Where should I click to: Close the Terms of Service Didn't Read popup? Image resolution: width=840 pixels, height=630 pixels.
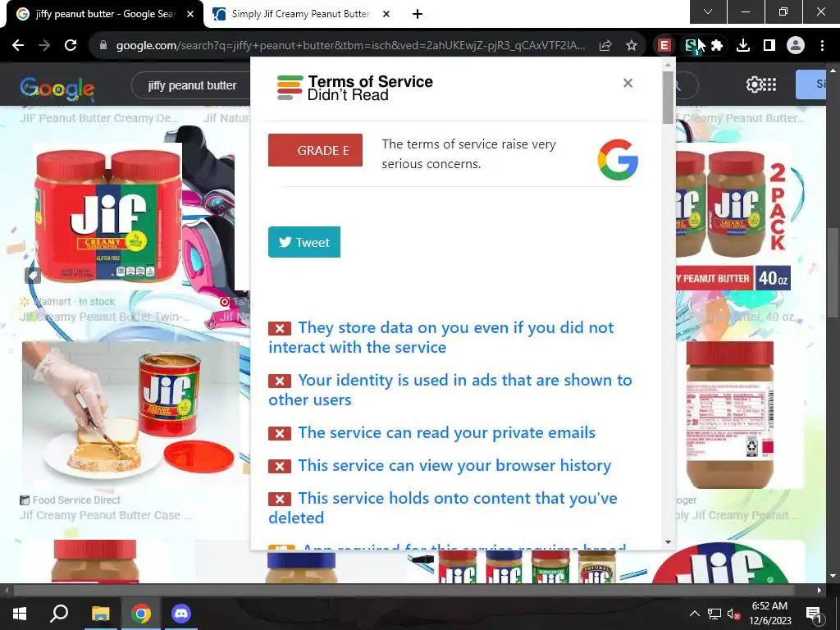pyautogui.click(x=628, y=83)
